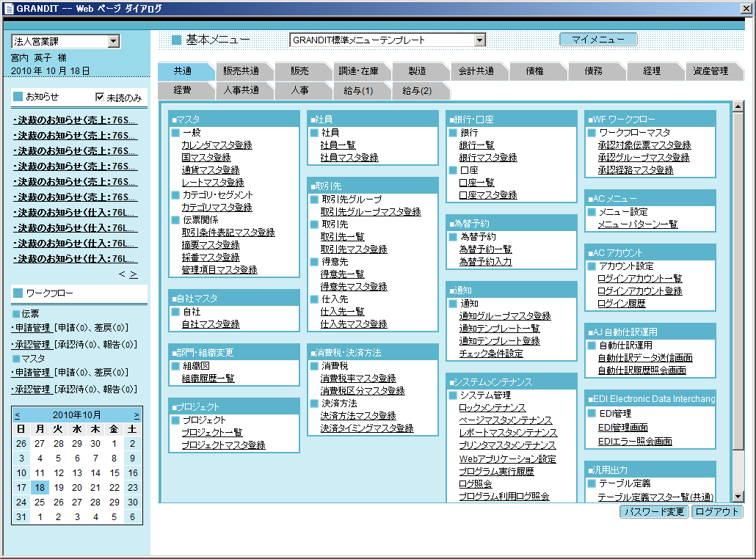Open 消費税率マスタ登録 link
Viewport: 756px width, 559px height.
[358, 379]
